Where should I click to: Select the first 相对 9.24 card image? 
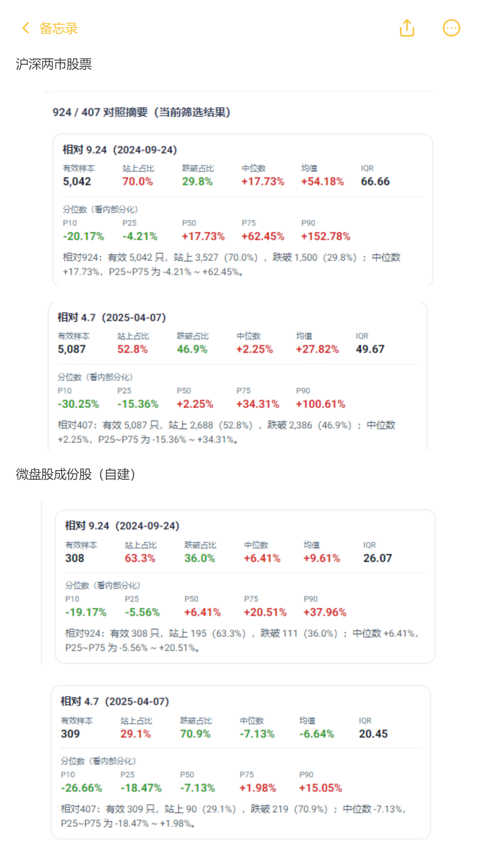[242, 210]
